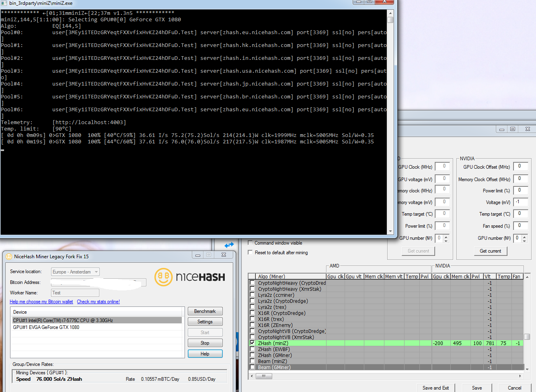The height and width of the screenshot is (392, 536).
Task: Click the NVIDIA GPU Clock Offset field
Action: click(521, 167)
